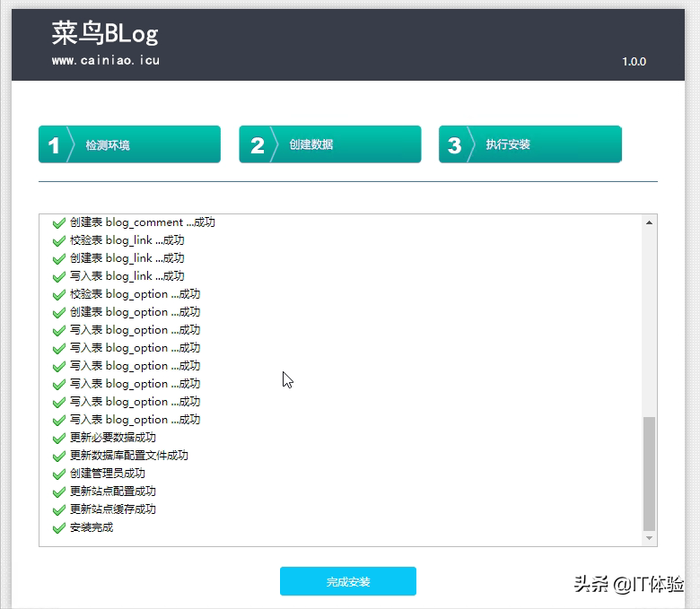Select step 1 检测环境 tab

[x=129, y=144]
